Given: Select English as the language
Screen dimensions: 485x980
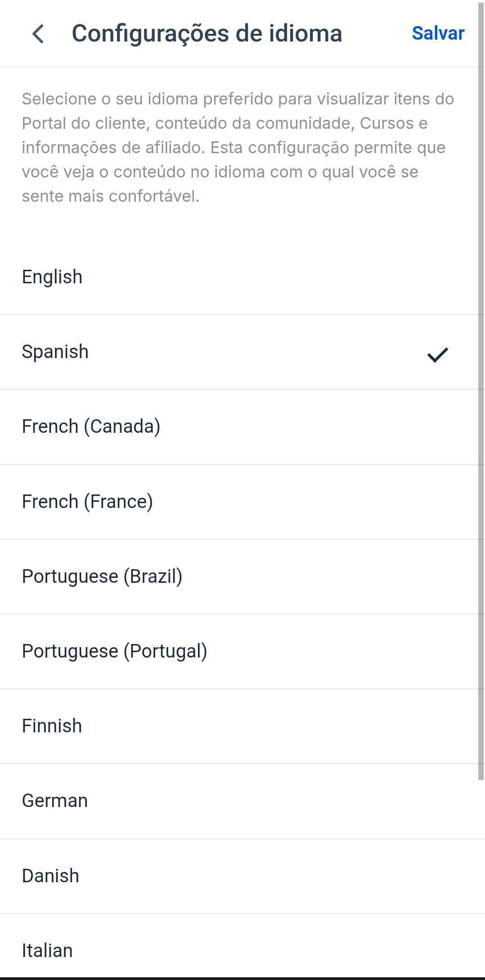Looking at the screenshot, I should click(x=52, y=277).
